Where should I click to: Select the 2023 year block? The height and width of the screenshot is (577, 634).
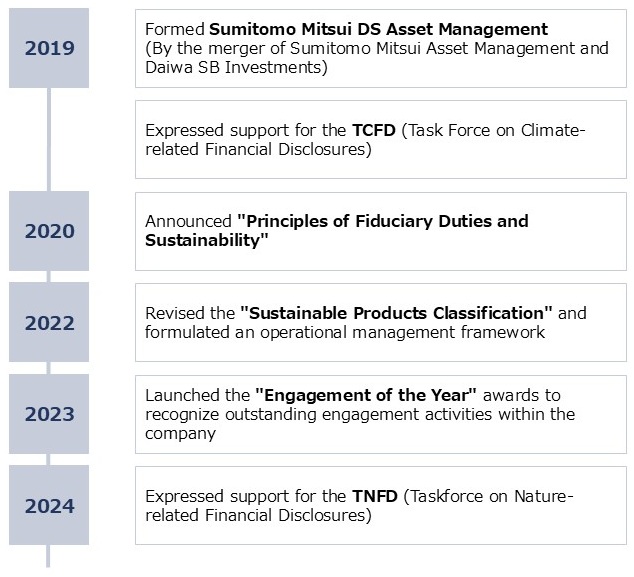tap(49, 415)
